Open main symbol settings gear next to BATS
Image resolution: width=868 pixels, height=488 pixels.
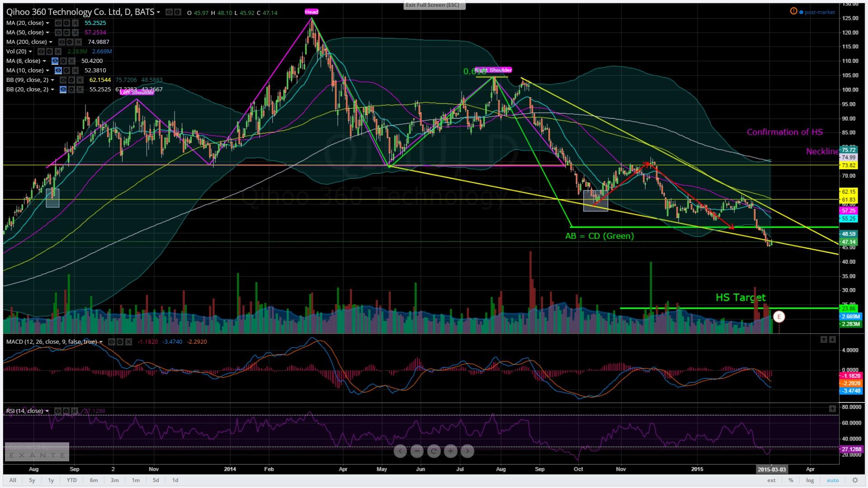177,12
